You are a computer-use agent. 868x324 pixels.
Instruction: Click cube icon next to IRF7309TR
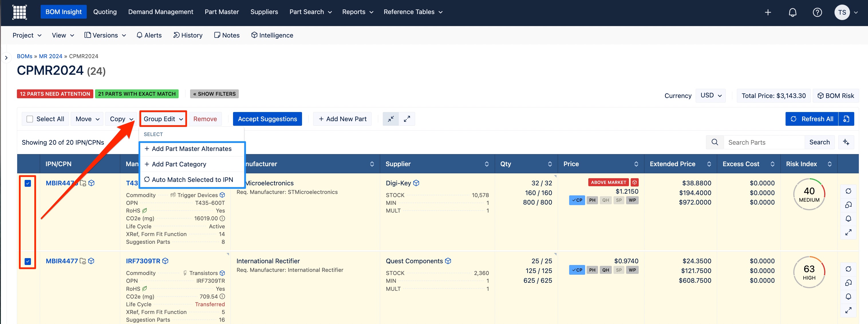click(x=165, y=261)
